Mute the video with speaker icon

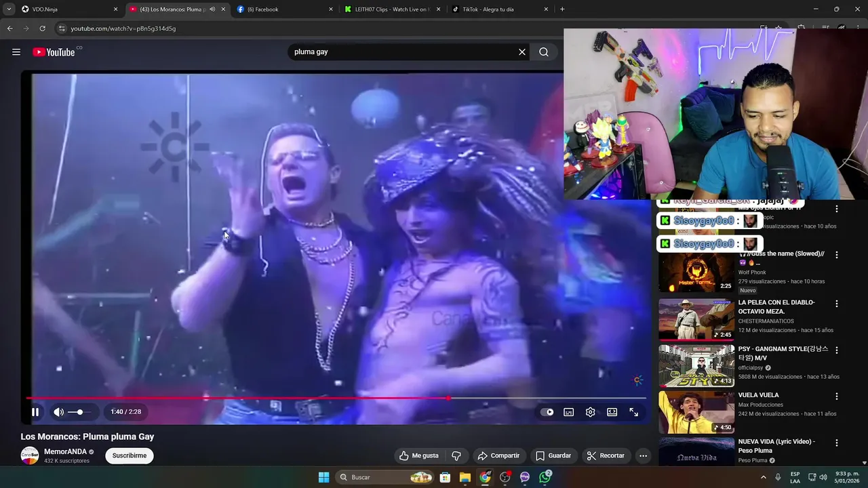pos(59,411)
